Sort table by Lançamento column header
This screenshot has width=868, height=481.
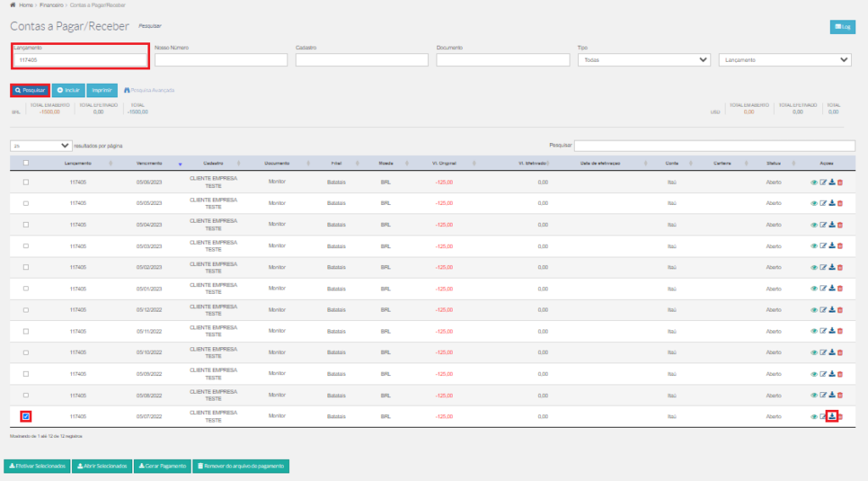pos(78,163)
